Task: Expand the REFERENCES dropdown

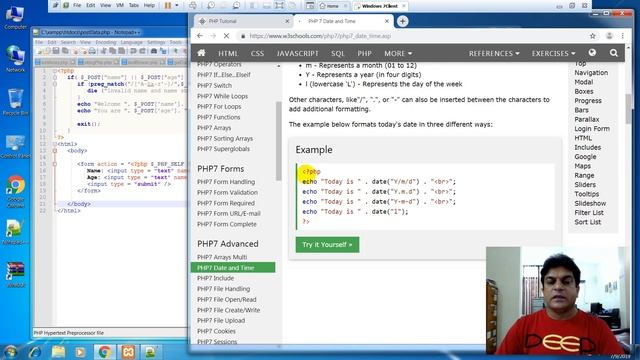Action: (x=494, y=53)
